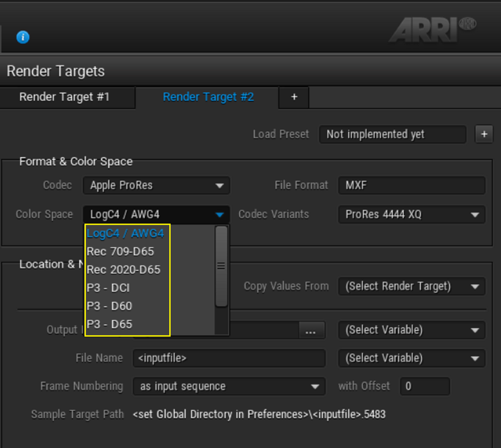
Task: Add a new render target tab
Action: pos(294,97)
